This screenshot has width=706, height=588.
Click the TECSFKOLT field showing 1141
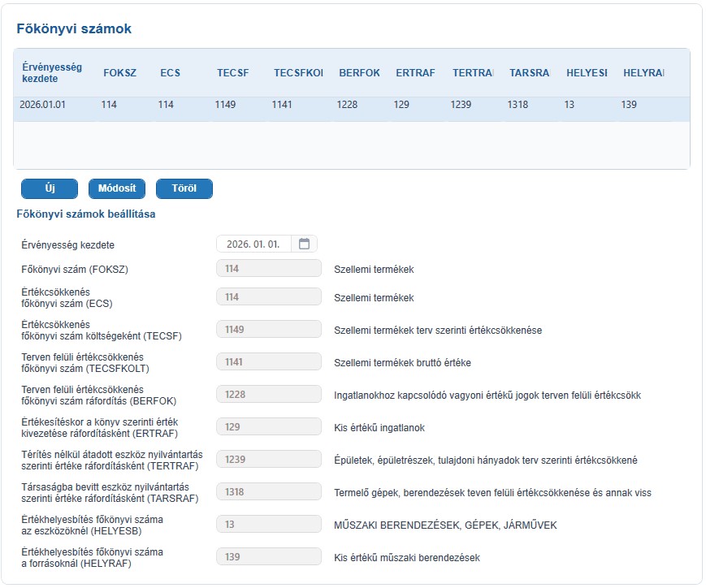pos(269,362)
